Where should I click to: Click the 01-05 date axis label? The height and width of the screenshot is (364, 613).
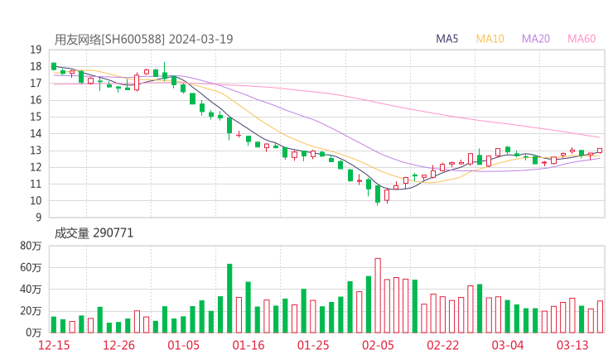point(183,345)
